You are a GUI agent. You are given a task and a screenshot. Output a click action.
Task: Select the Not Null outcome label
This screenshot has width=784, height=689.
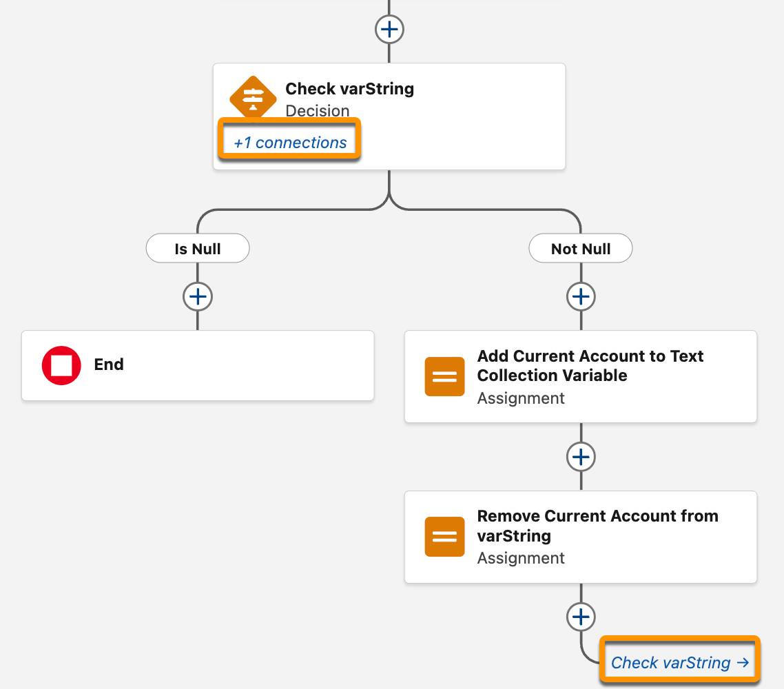coord(581,248)
